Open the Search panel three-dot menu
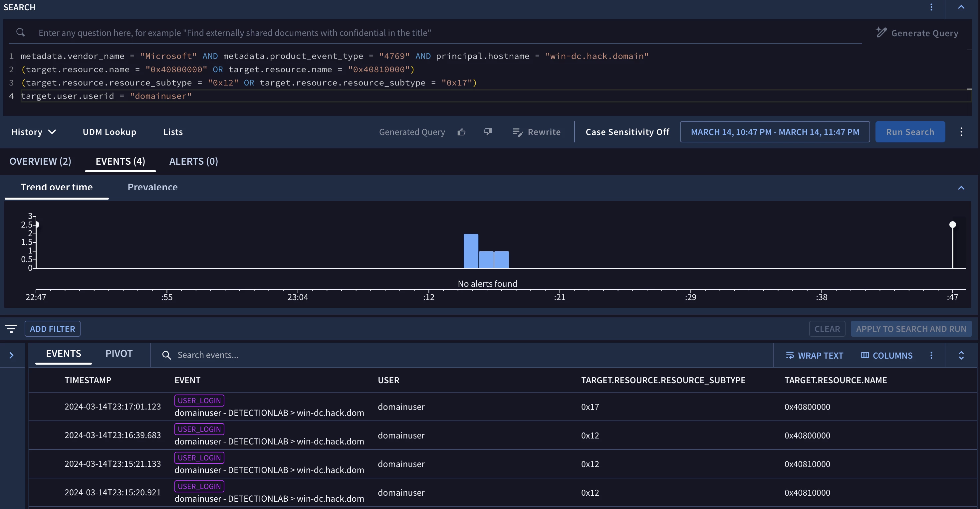Viewport: 980px width, 509px height. pyautogui.click(x=931, y=7)
